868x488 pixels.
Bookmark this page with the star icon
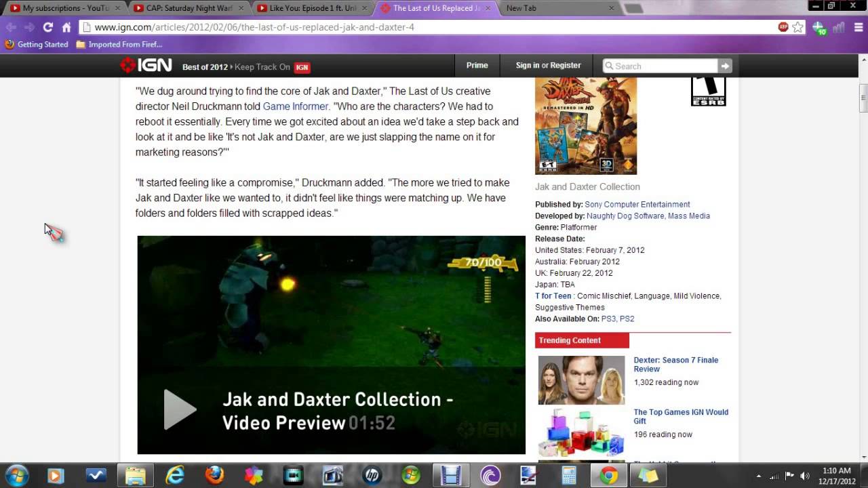click(x=798, y=27)
